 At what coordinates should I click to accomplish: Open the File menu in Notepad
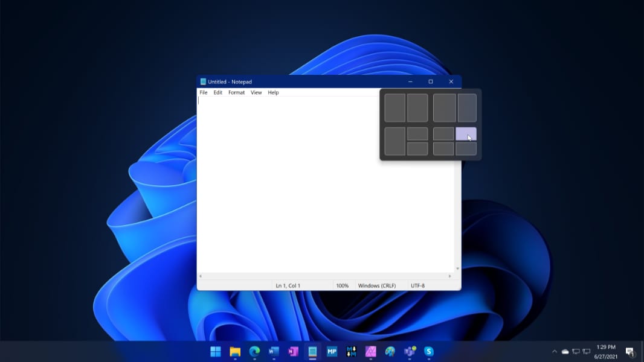(204, 92)
